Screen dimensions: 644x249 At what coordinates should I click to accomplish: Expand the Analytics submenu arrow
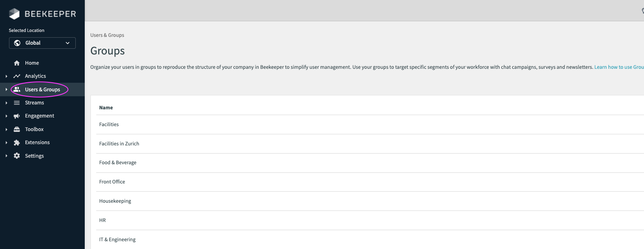(7, 76)
